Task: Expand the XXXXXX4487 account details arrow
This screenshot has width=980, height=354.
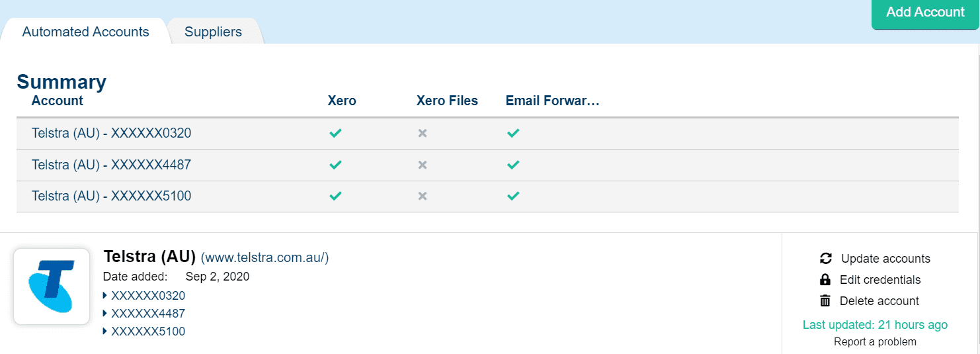Action: 105,314
